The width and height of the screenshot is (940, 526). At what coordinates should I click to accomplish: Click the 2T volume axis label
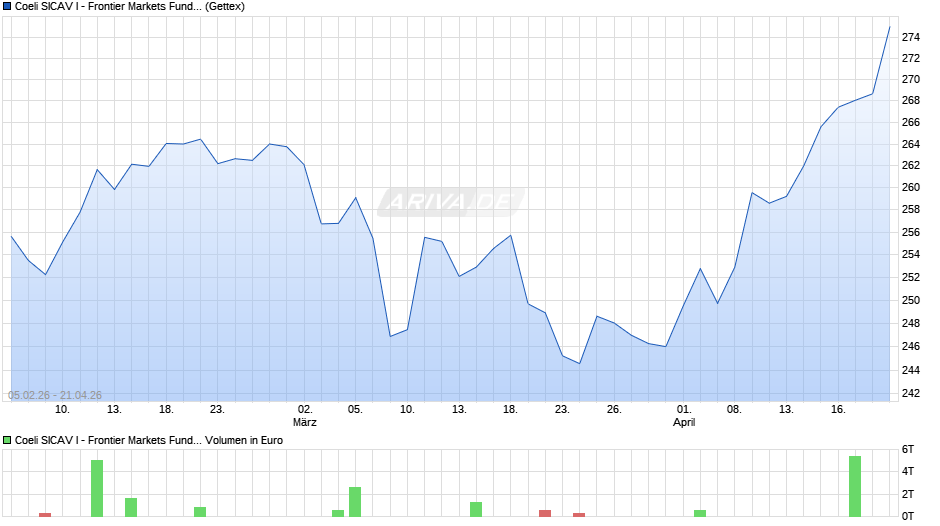[x=908, y=494]
